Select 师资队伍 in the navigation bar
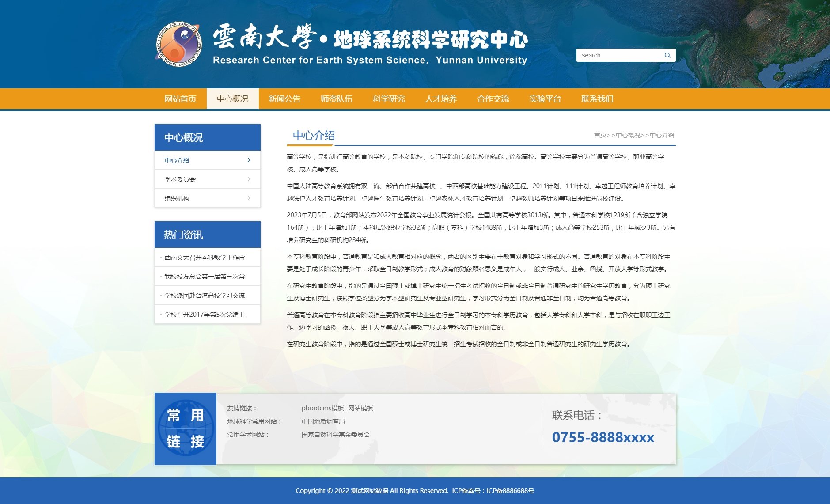Image resolution: width=830 pixels, height=504 pixels. click(x=337, y=99)
